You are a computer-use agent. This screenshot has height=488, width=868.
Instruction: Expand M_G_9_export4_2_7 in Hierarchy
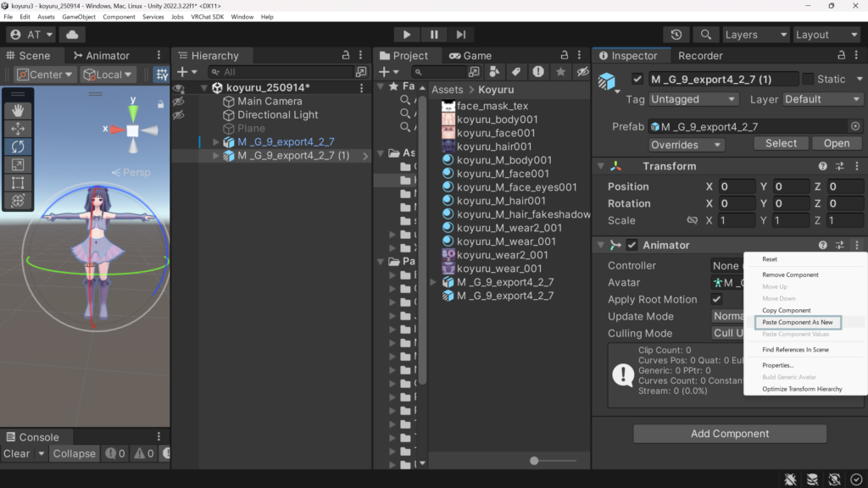216,142
